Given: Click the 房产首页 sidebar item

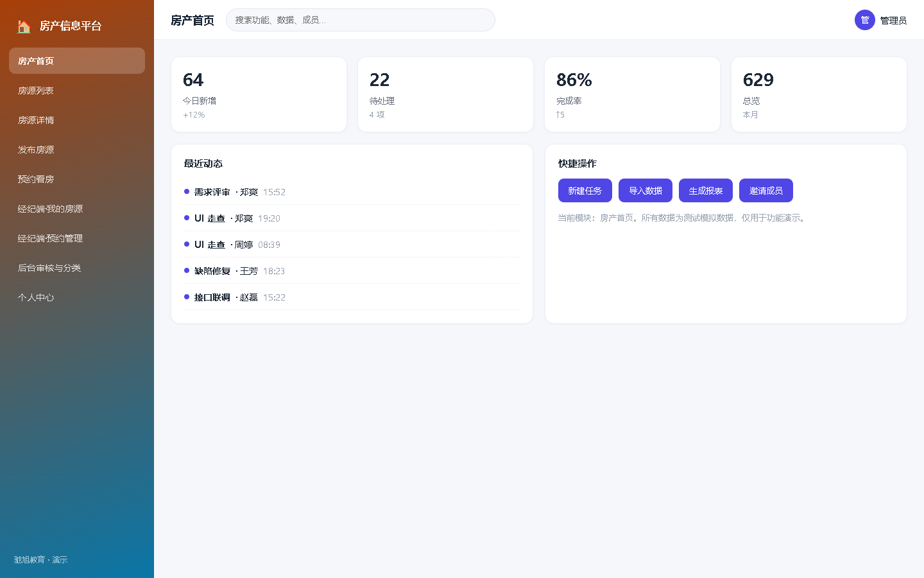Looking at the screenshot, I should click(77, 61).
